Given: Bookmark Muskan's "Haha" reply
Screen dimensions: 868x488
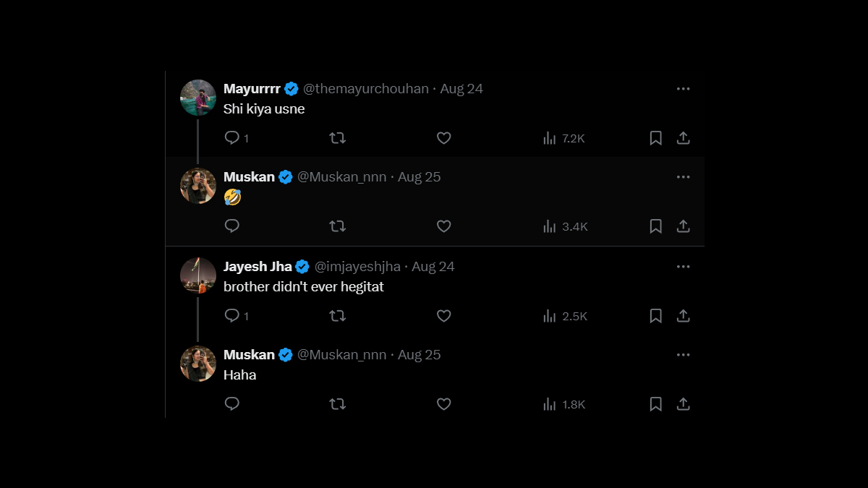Looking at the screenshot, I should pos(655,404).
